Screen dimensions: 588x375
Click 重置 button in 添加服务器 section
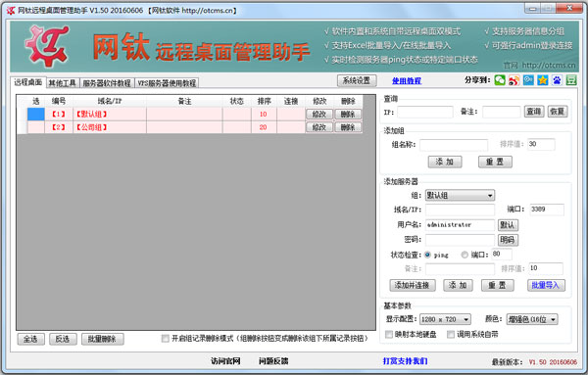497,285
